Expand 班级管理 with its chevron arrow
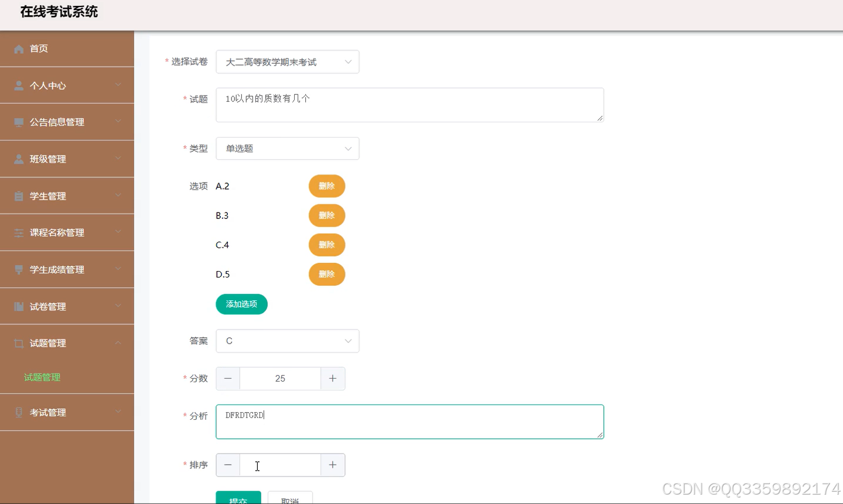The image size is (843, 504). pos(118,159)
